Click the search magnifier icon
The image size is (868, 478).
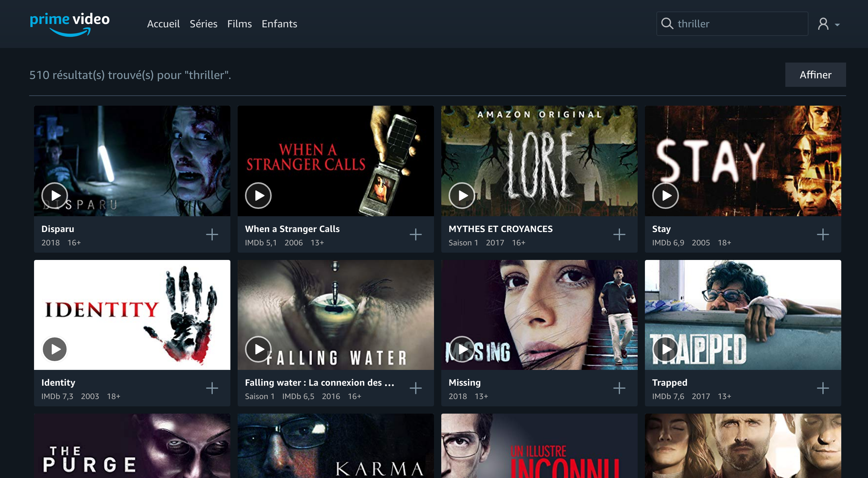pyautogui.click(x=667, y=24)
